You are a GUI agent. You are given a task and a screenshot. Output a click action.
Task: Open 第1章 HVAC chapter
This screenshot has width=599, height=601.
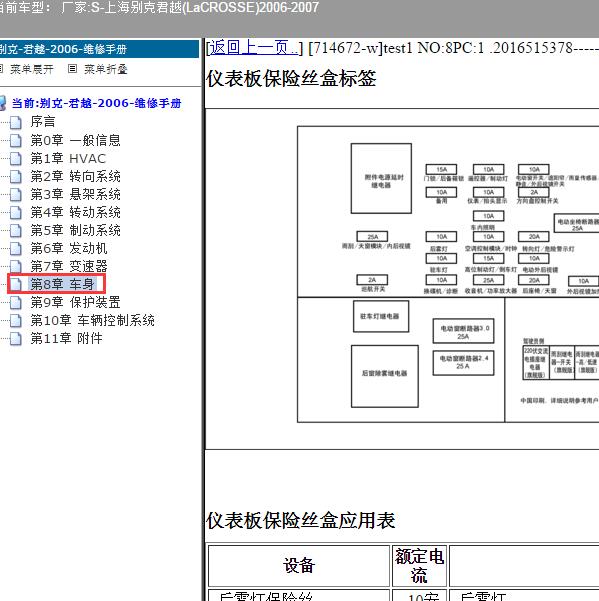[68, 158]
